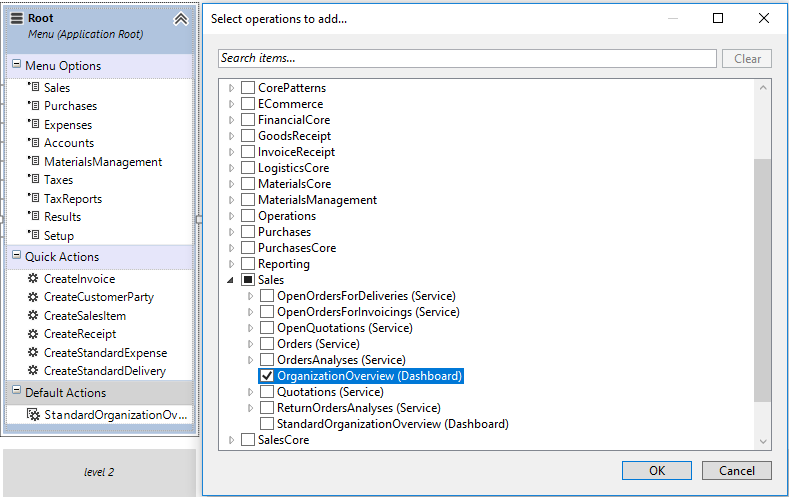Click the Cancel button

tap(737, 470)
